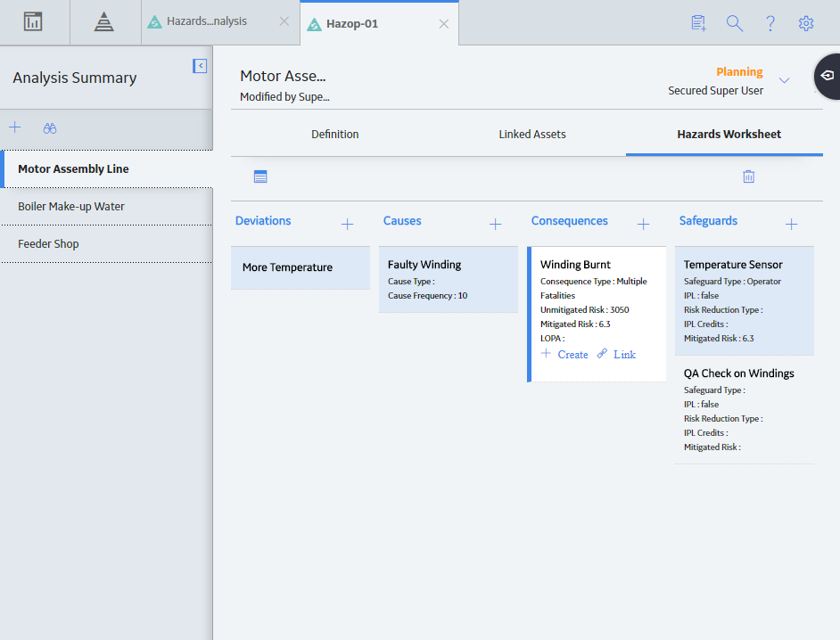Select QA Check on Windings safeguard
The height and width of the screenshot is (640, 840).
point(745,410)
